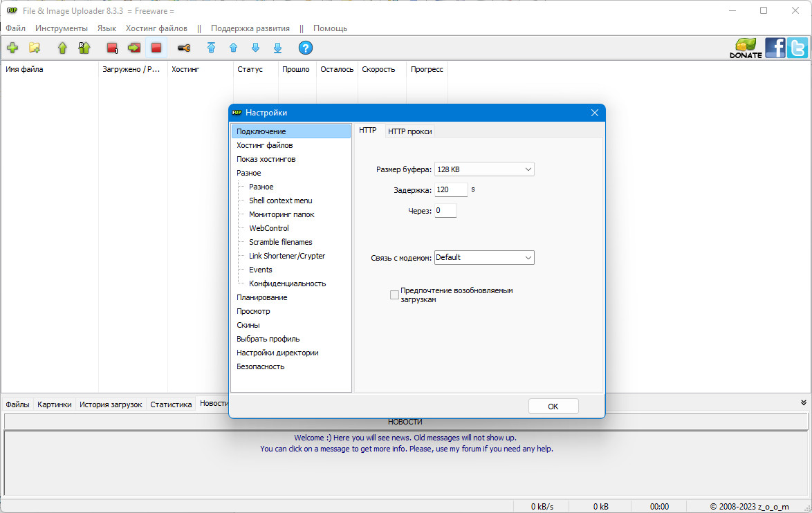812x513 pixels.
Task: Select the Разное child item under Разное
Action: point(261,187)
